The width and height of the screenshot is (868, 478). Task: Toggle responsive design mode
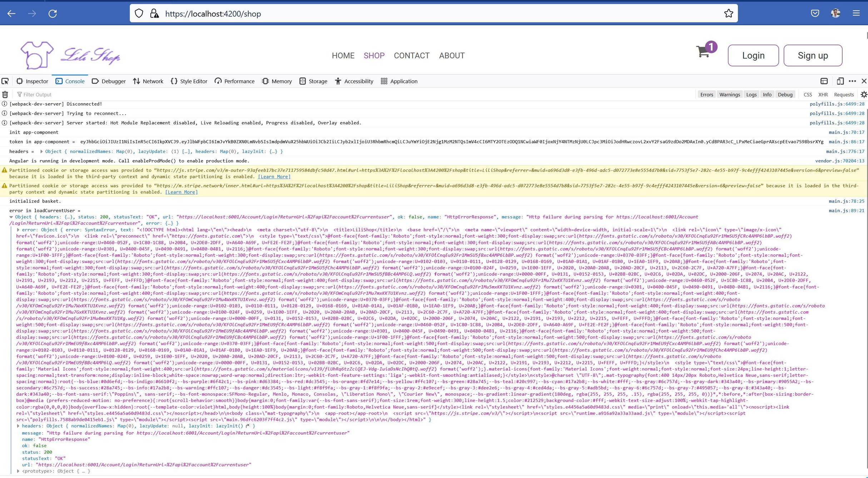840,81
